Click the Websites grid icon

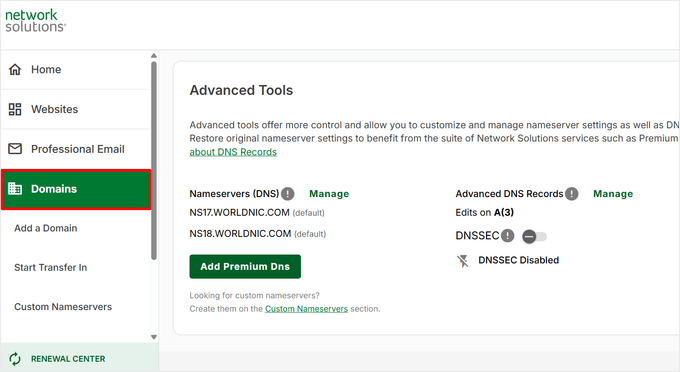click(15, 109)
